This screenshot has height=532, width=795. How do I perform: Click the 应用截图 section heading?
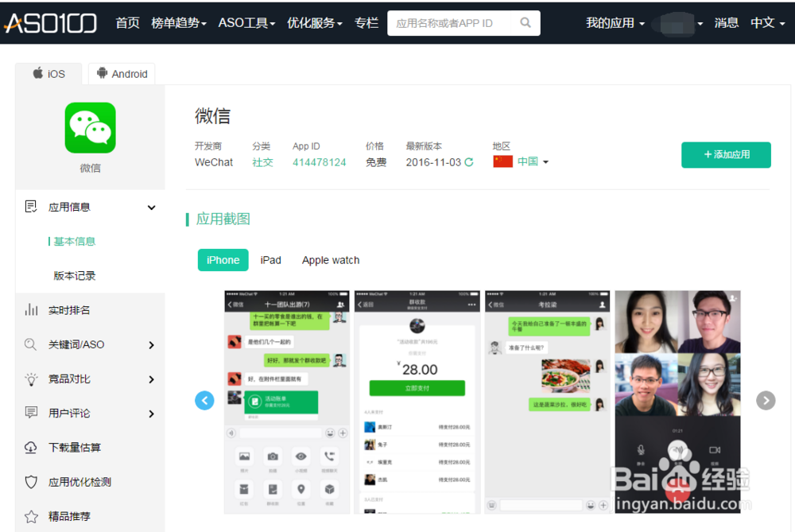(x=223, y=219)
